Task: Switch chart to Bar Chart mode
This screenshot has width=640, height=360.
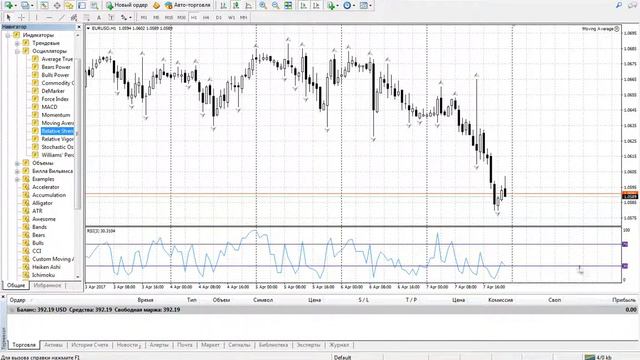Action: click(x=223, y=5)
